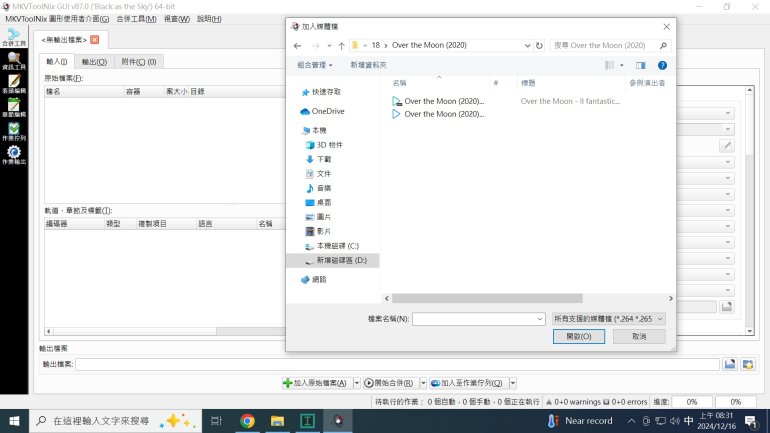Open 加入至作業佇列 dropdown arrow

pyautogui.click(x=513, y=383)
